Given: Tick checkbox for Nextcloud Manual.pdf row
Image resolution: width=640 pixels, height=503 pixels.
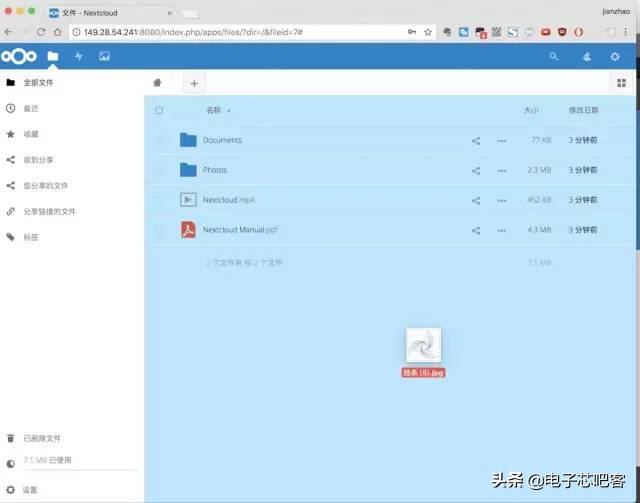Looking at the screenshot, I should tap(159, 230).
